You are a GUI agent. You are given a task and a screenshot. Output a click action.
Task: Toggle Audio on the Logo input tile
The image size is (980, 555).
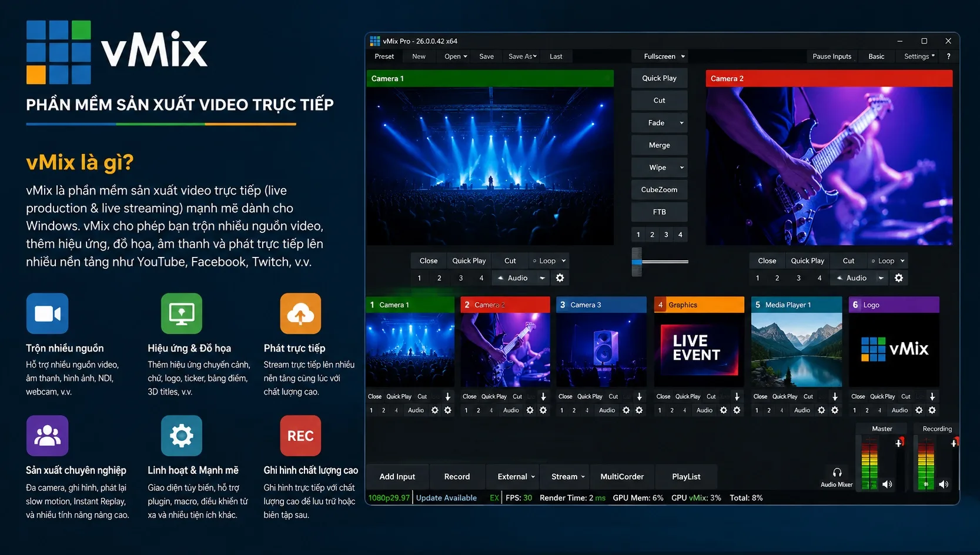[899, 410]
